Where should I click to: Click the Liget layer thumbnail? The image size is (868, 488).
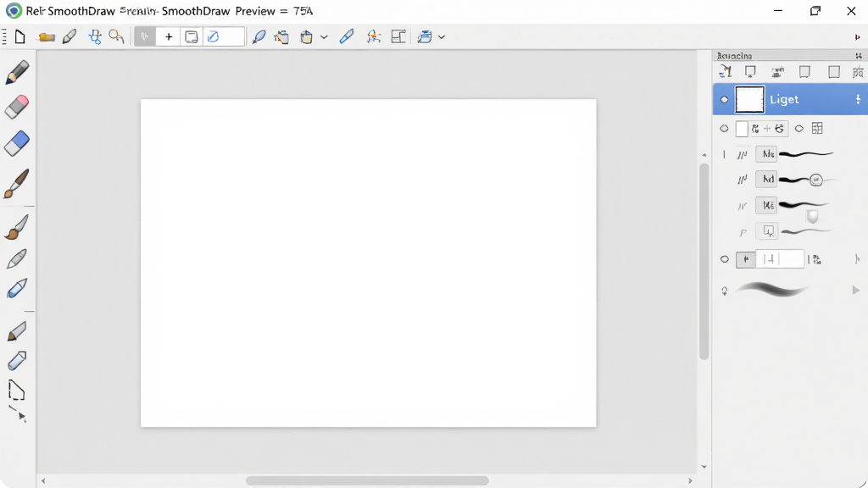(x=749, y=100)
